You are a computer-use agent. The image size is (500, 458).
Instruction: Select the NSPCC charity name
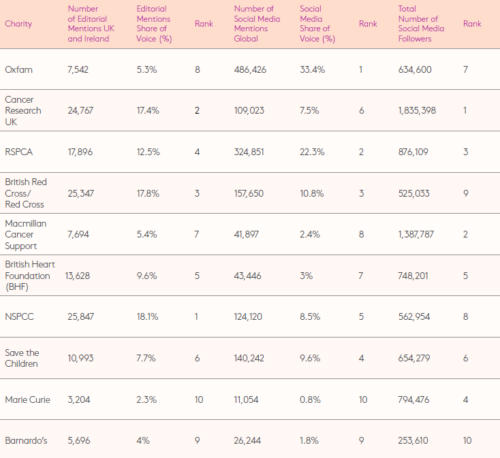[19, 317]
